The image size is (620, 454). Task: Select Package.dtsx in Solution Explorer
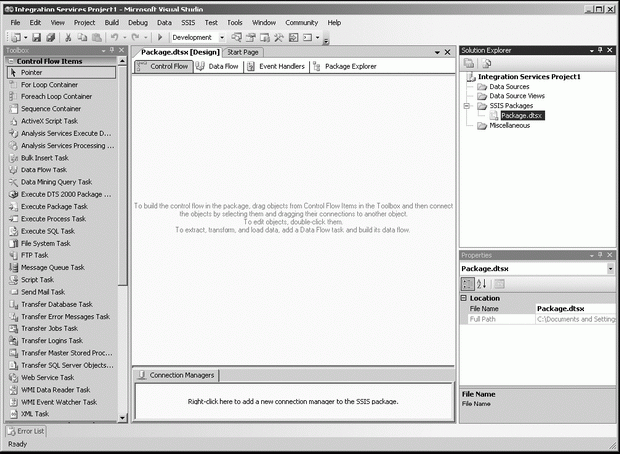(522, 115)
